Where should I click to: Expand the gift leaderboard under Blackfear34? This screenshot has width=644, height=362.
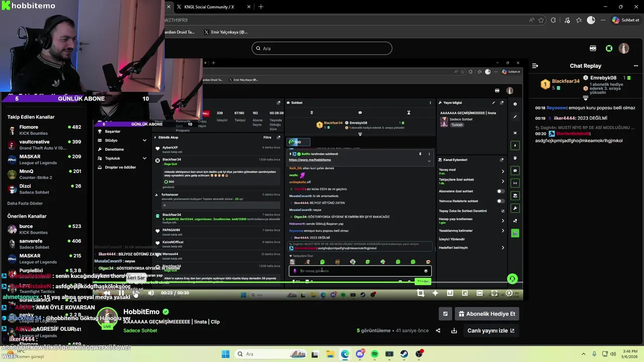[585, 98]
